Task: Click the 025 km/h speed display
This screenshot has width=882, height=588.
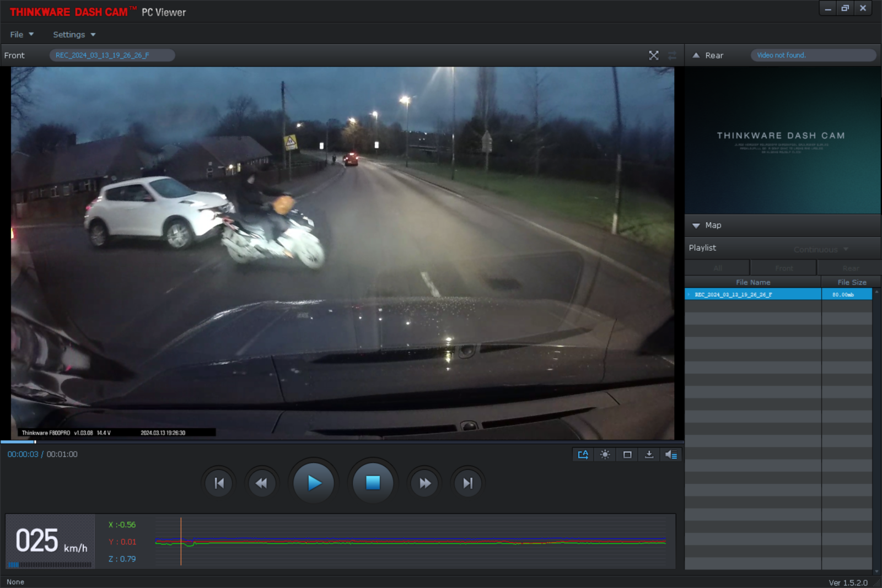Action: [x=51, y=541]
